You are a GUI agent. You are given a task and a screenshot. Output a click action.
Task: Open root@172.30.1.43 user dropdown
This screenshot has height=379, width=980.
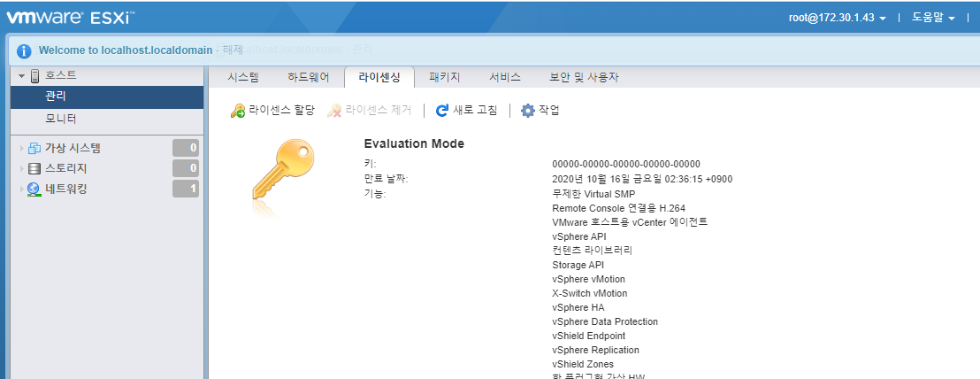tap(838, 18)
